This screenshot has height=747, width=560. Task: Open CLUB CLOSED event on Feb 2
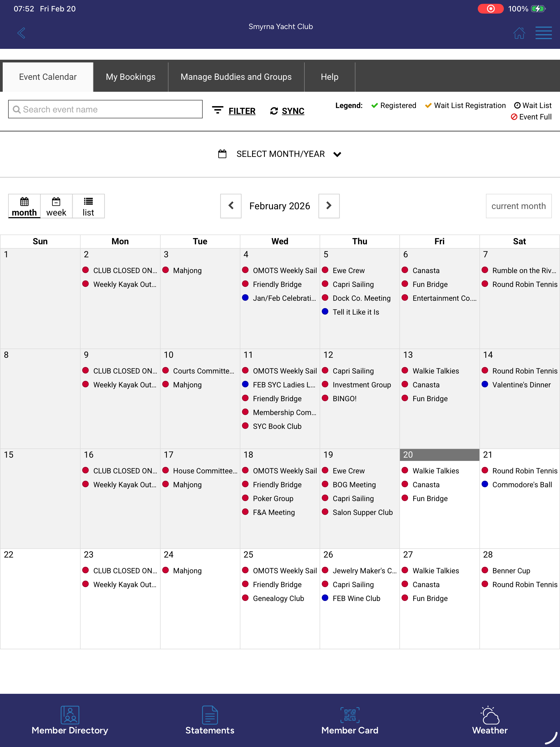125,271
